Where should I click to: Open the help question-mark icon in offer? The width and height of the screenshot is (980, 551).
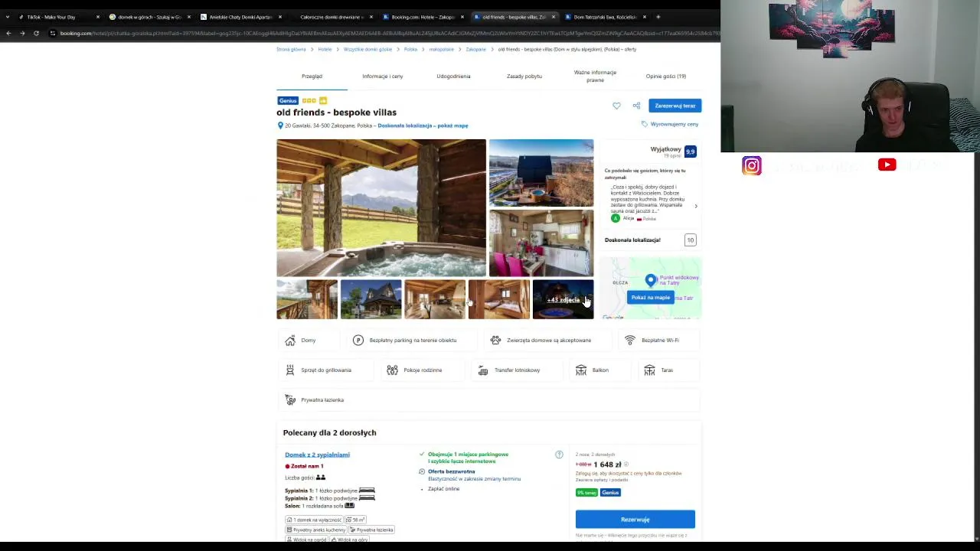(x=559, y=455)
